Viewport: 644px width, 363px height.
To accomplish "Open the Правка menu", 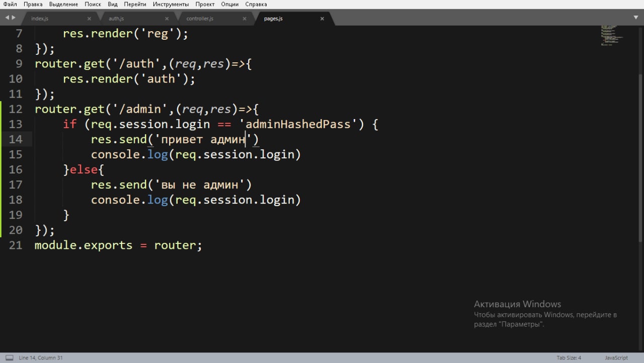I will (33, 4).
